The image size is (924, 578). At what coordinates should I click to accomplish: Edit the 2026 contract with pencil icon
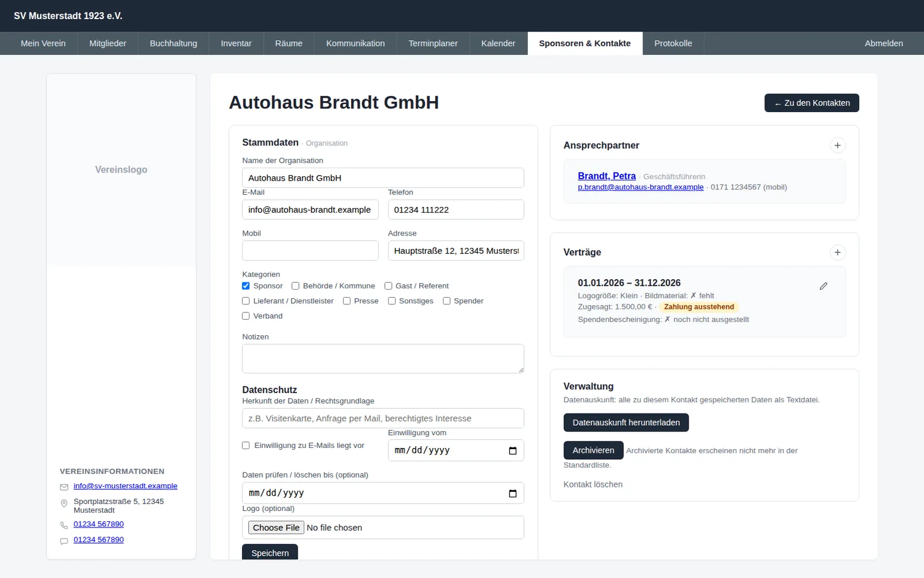[x=823, y=286]
